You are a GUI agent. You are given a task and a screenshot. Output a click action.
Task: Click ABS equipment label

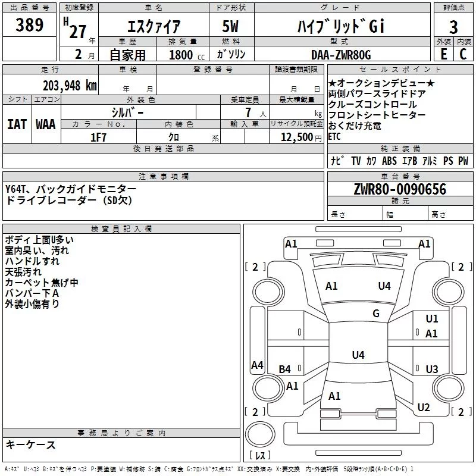pyautogui.click(x=389, y=161)
